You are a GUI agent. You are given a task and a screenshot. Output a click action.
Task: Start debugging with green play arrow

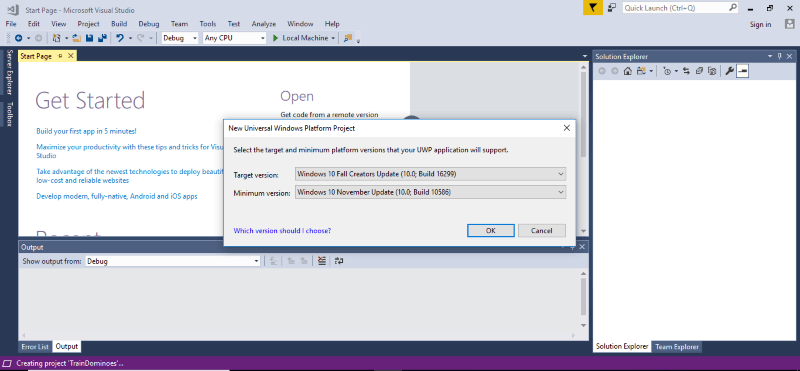tap(276, 38)
